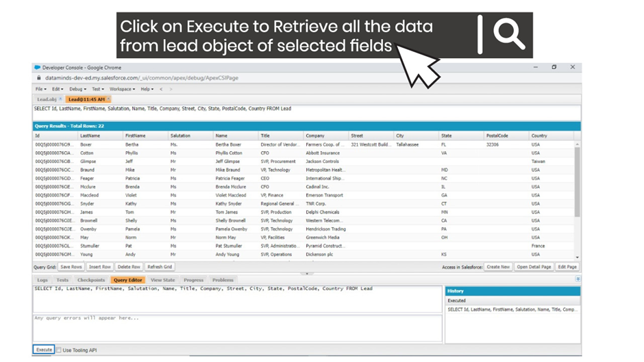Viewport: 644px width, 362px height.
Task: Open the Checkpoints tab
Action: click(91, 280)
